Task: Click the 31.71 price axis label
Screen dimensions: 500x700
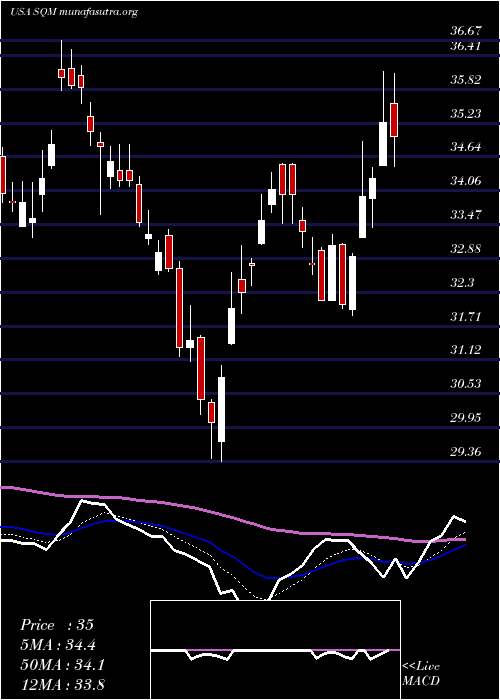Action: point(466,317)
